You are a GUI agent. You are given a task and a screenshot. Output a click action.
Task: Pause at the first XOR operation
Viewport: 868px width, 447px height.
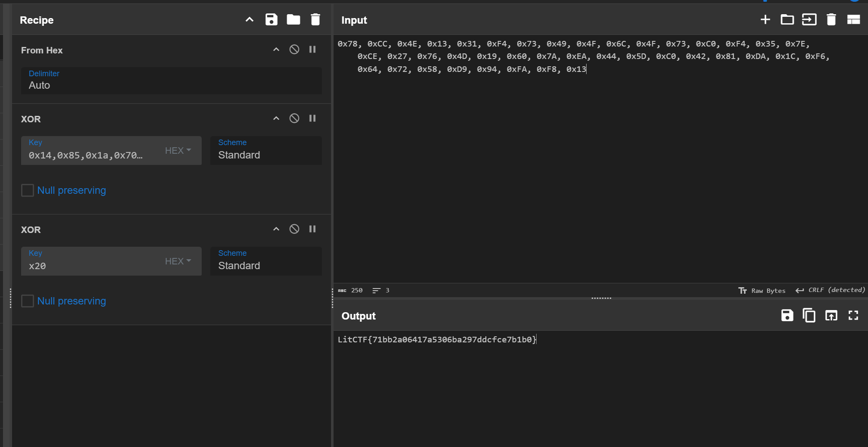pos(312,118)
